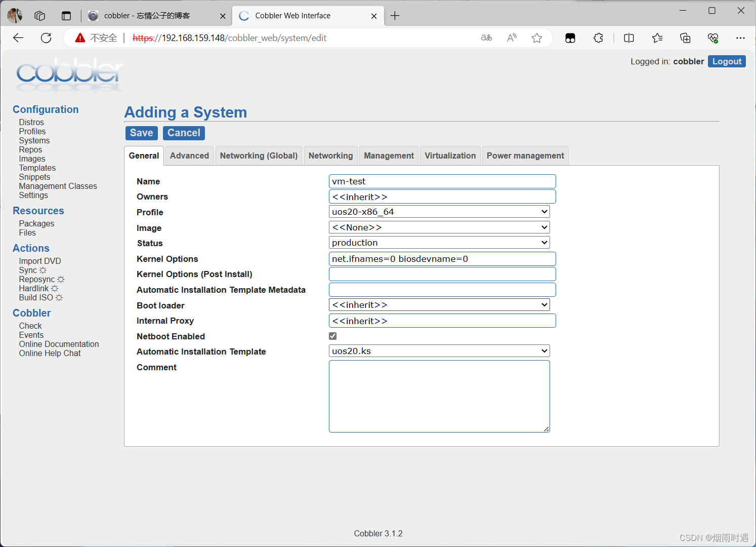Open the browser settings ellipsis menu
The width and height of the screenshot is (756, 547).
[x=740, y=38]
